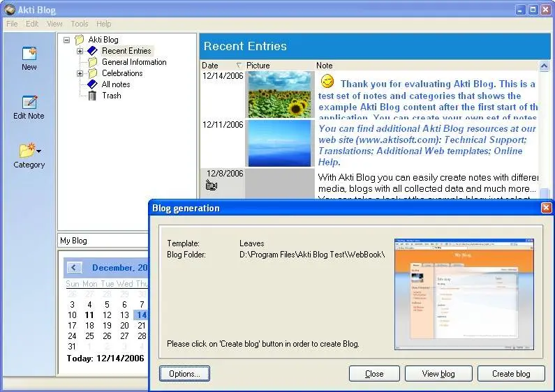
Task: Select All notes in the tree
Action: pos(116,84)
